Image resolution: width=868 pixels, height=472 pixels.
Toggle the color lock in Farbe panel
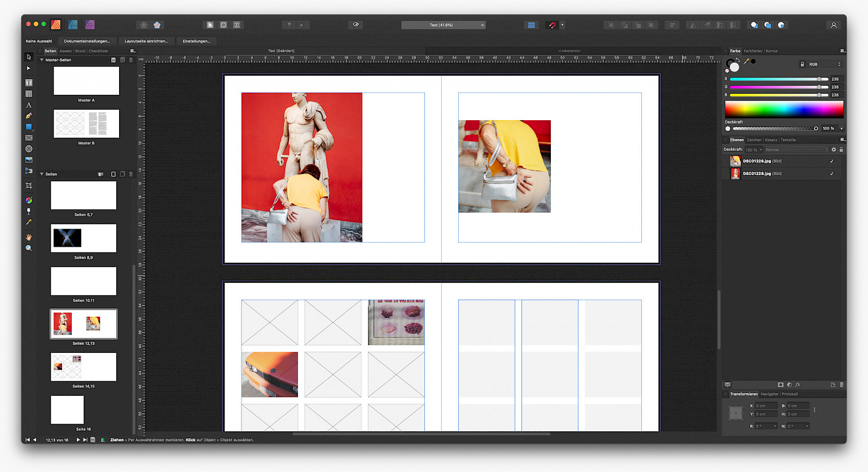(x=802, y=64)
